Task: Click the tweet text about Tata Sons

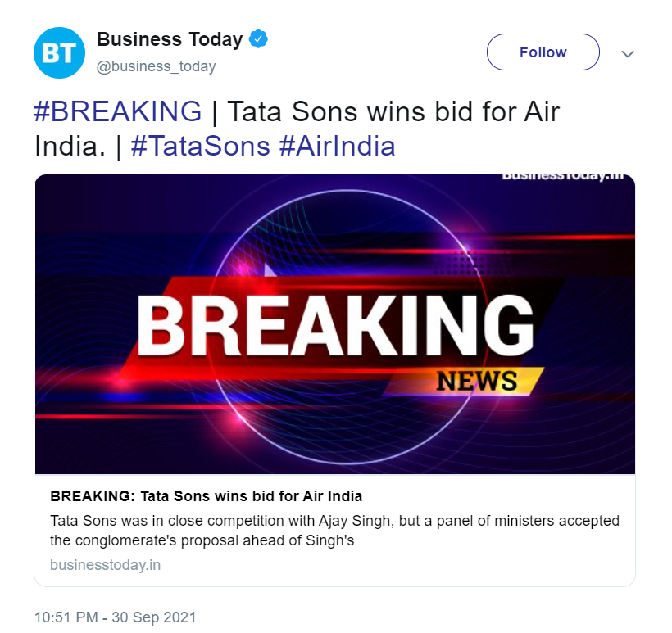Action: (392, 111)
